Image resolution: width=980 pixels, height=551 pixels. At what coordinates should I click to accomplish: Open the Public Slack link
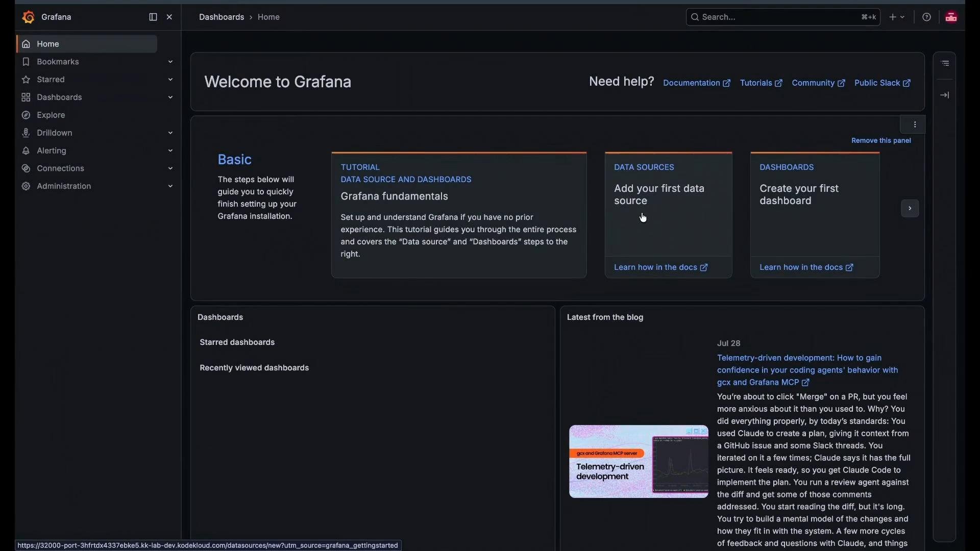pyautogui.click(x=883, y=84)
